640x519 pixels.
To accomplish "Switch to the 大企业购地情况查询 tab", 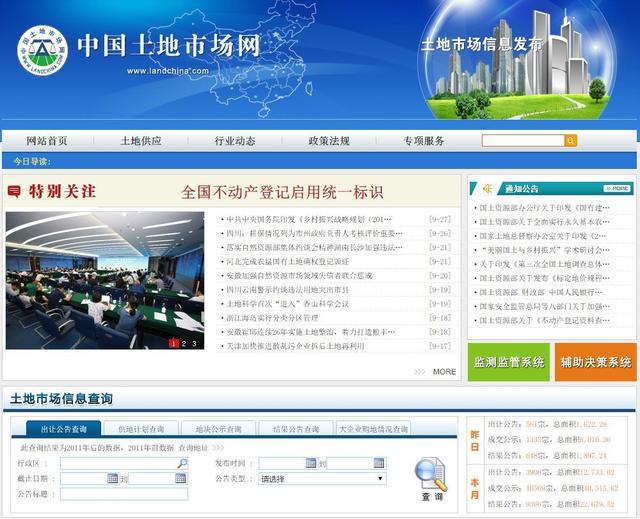I will (x=373, y=428).
